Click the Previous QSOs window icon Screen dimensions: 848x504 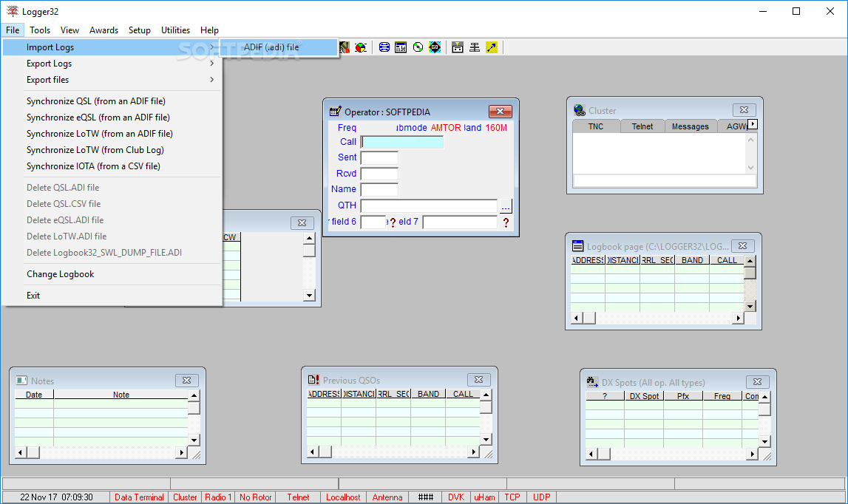(313, 380)
